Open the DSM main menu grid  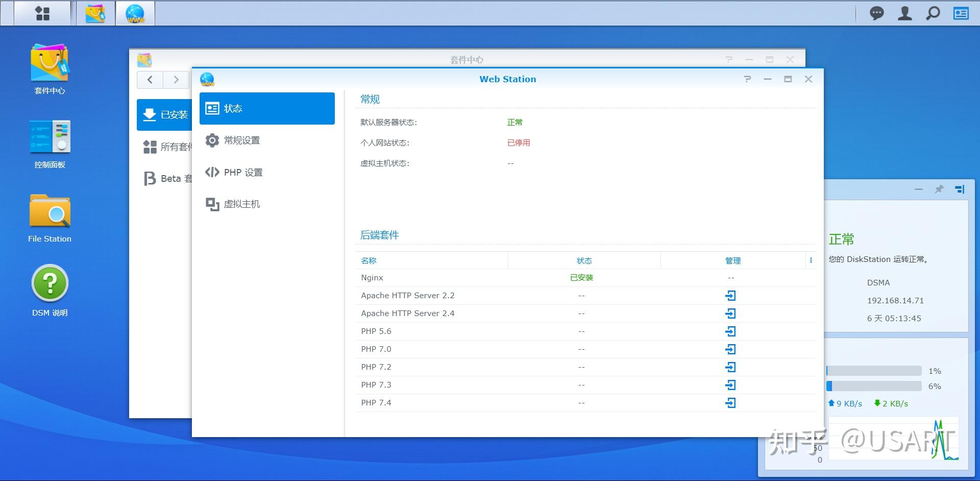tap(42, 13)
